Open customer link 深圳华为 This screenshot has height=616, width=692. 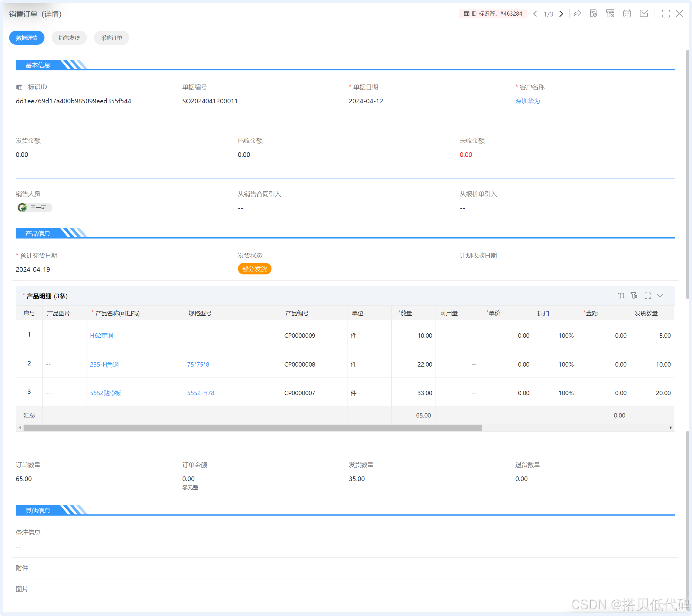(x=527, y=101)
